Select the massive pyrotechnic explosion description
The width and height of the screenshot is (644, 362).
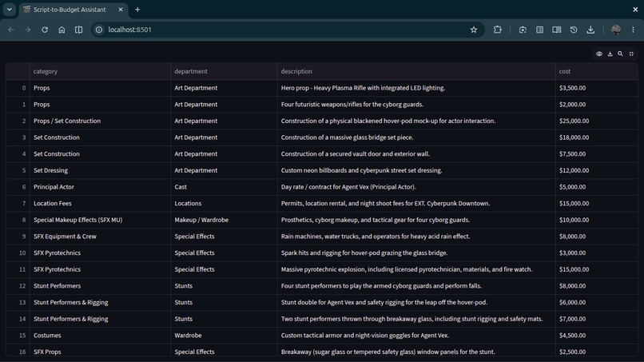[x=416, y=269]
